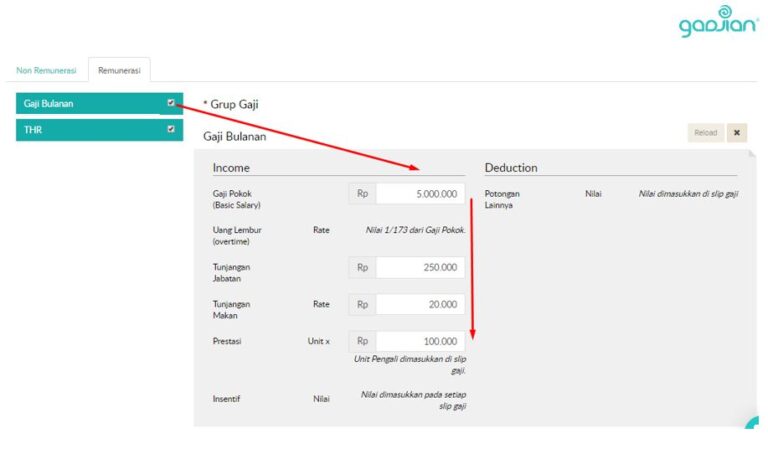Image resolution: width=768 pixels, height=454 pixels.
Task: Click the Tunjangan Jabatan amount field
Action: tap(420, 267)
